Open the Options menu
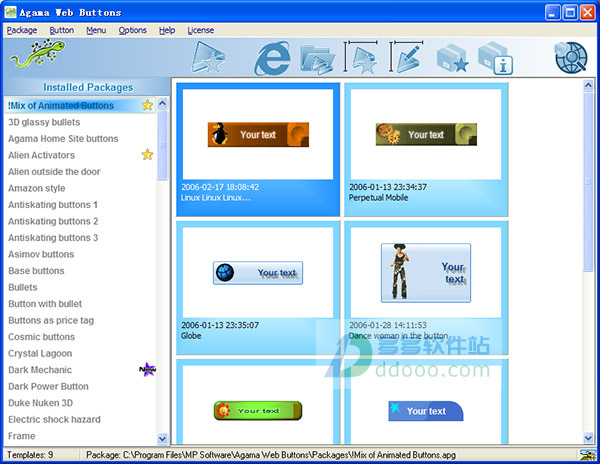The height and width of the screenshot is (464, 600). pos(132,30)
